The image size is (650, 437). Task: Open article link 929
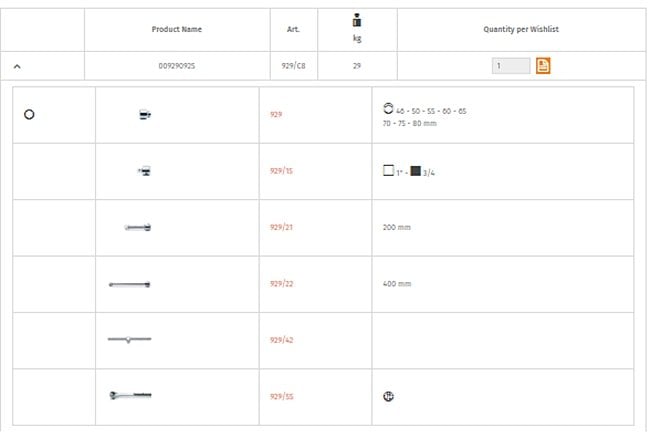pos(276,115)
